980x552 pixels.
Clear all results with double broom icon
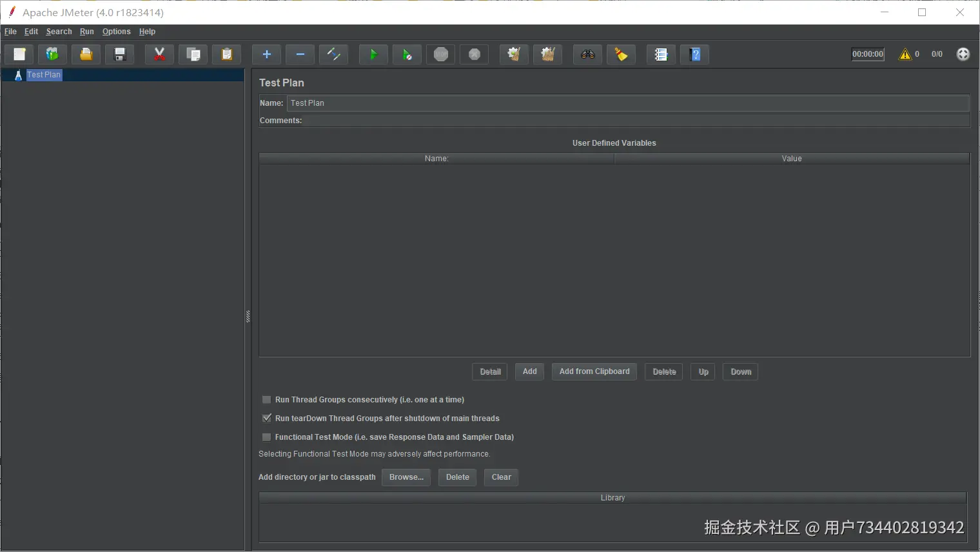pyautogui.click(x=547, y=55)
